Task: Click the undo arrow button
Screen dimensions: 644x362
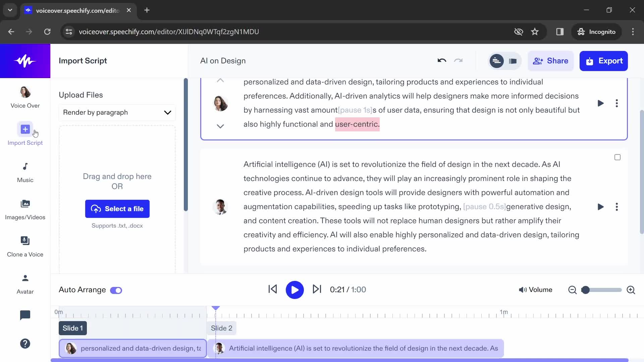Action: [x=441, y=61]
